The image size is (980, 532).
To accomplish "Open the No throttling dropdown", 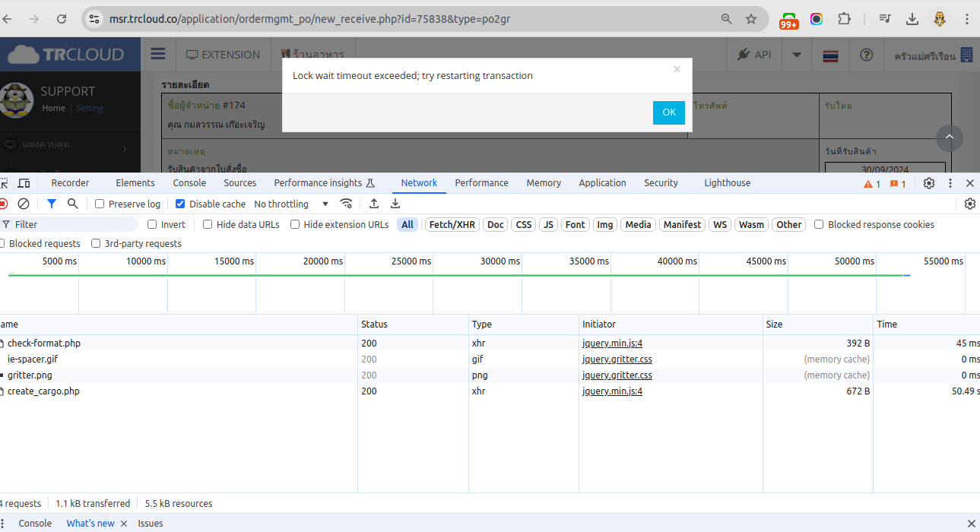I will click(291, 204).
